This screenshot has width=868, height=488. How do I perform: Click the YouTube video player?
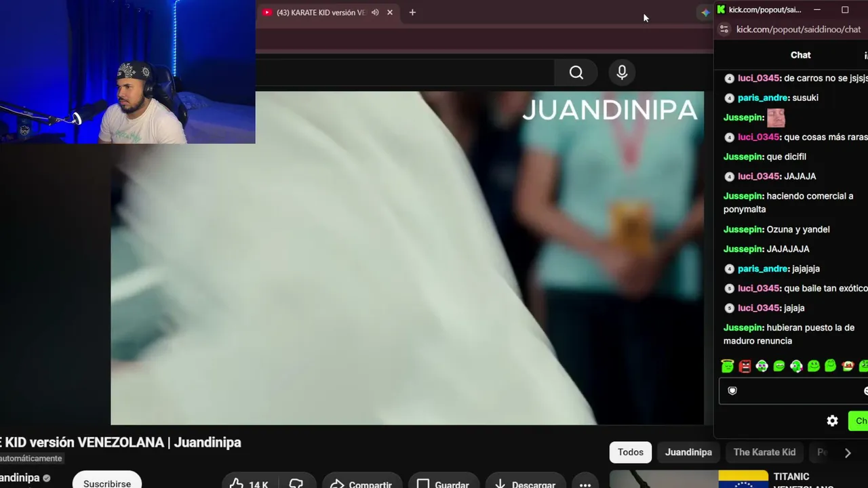407,258
